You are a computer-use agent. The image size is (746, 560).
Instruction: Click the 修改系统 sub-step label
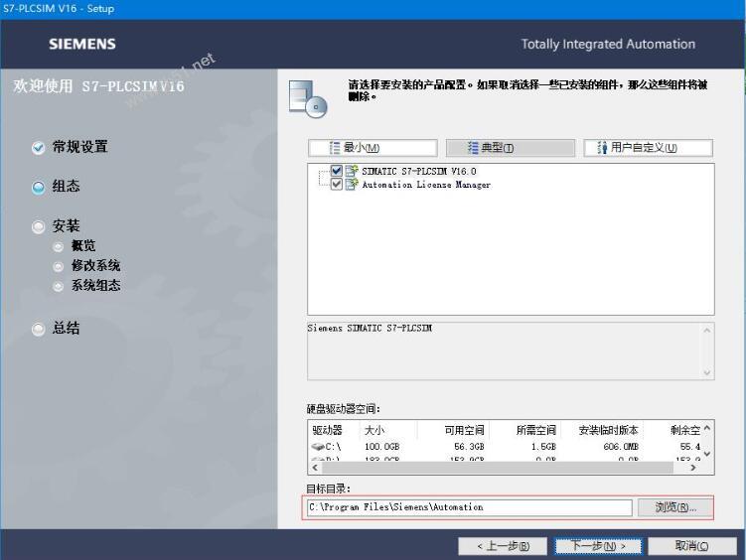pyautogui.click(x=95, y=265)
